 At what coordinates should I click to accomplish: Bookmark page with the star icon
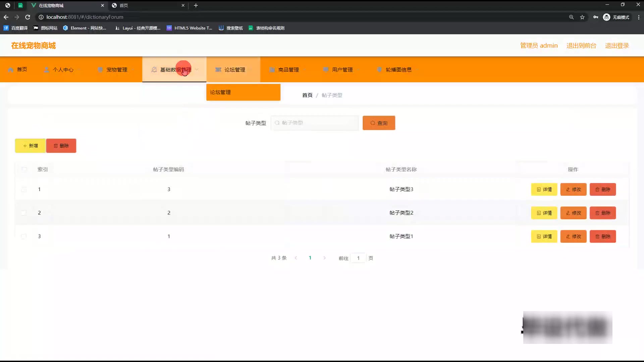[x=582, y=17]
